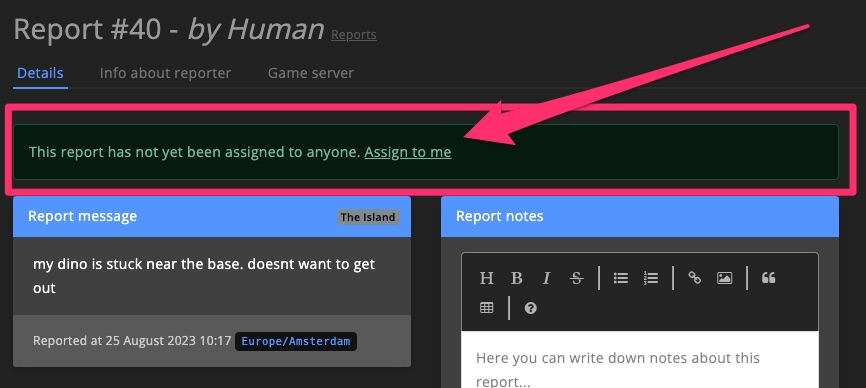
Task: Toggle bold formatting in notes editor
Action: (516, 278)
